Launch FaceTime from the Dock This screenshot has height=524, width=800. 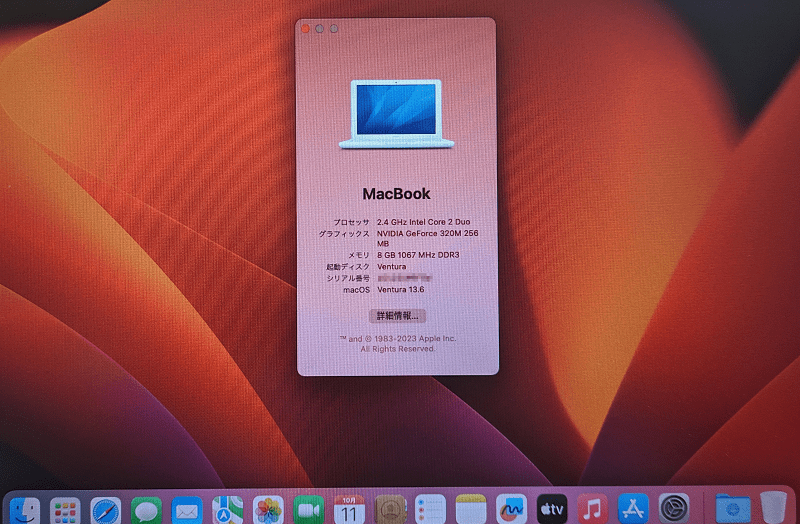(x=309, y=510)
